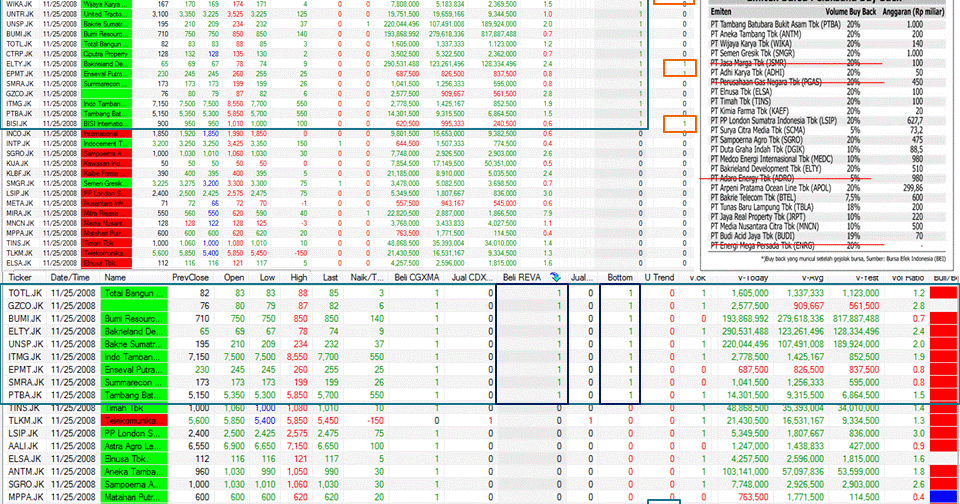Click the BISI.JK ticker in upper table

pyautogui.click(x=18, y=124)
